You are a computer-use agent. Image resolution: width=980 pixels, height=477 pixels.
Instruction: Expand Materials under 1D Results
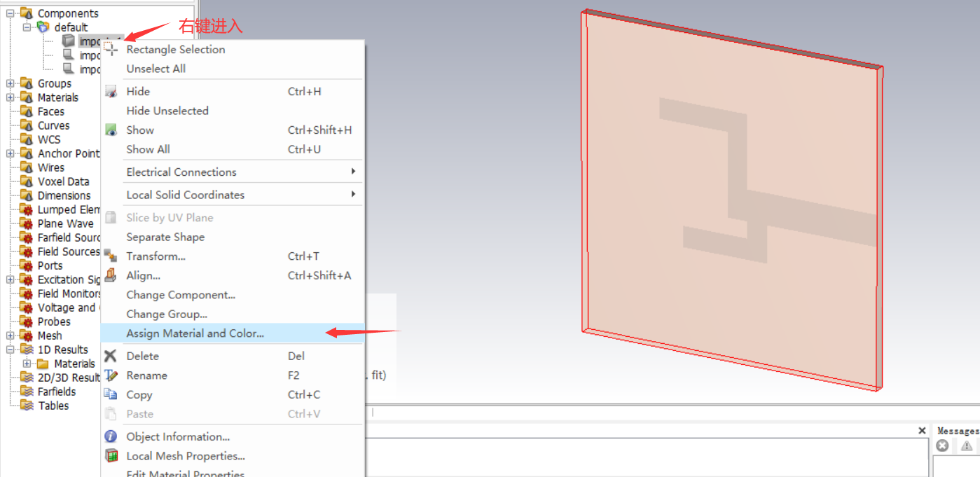[27, 364]
